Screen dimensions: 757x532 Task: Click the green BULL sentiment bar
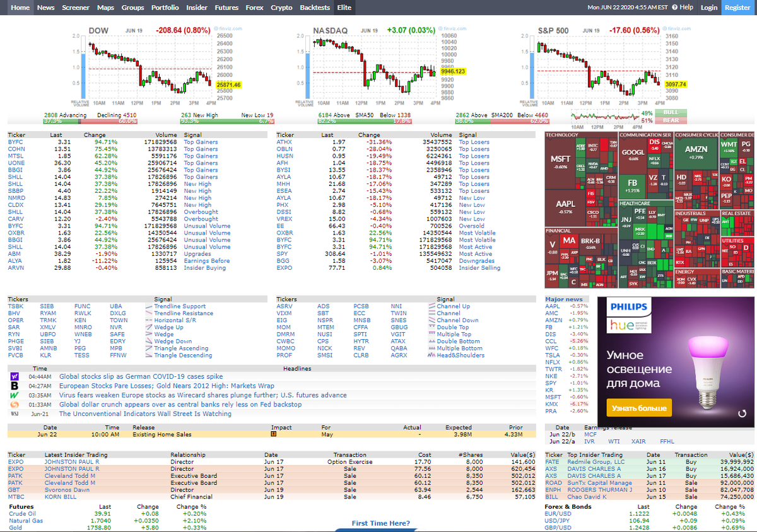coord(671,112)
